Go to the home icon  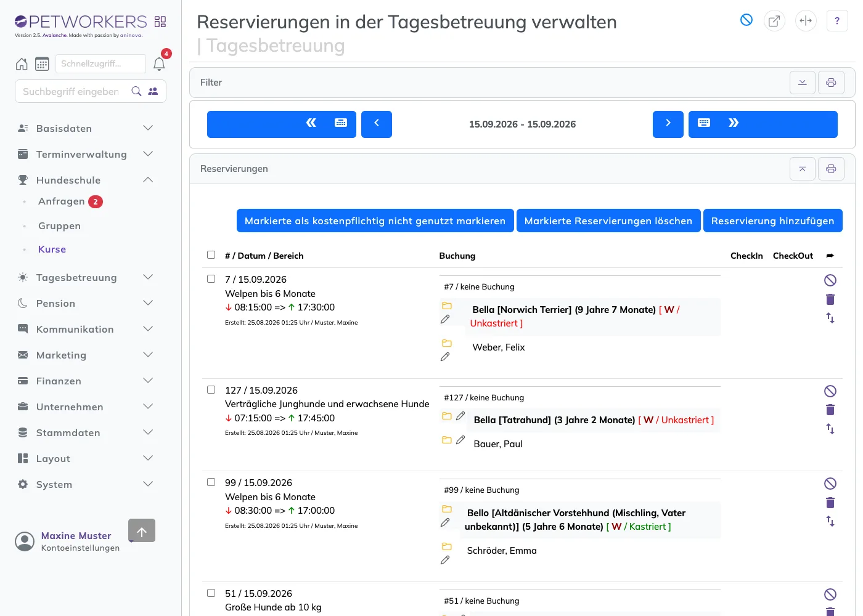click(x=22, y=63)
